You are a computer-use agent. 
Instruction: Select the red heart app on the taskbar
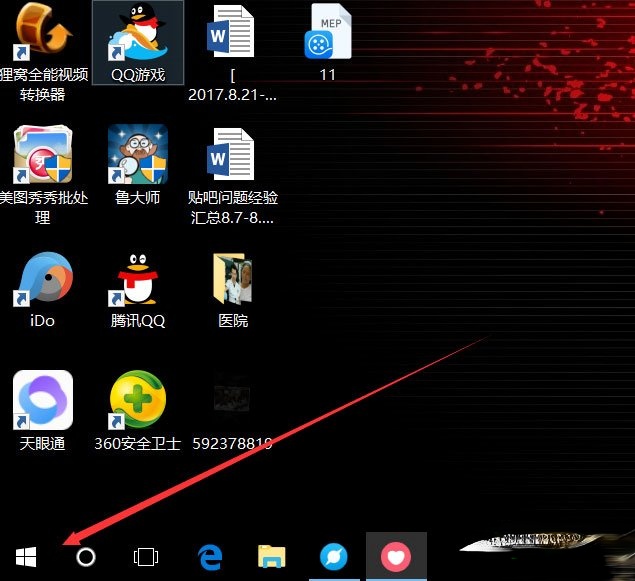click(396, 557)
